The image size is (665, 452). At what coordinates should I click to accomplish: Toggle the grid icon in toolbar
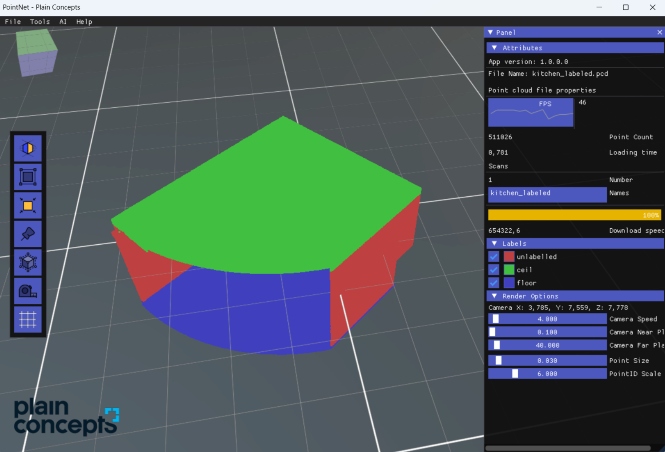28,320
